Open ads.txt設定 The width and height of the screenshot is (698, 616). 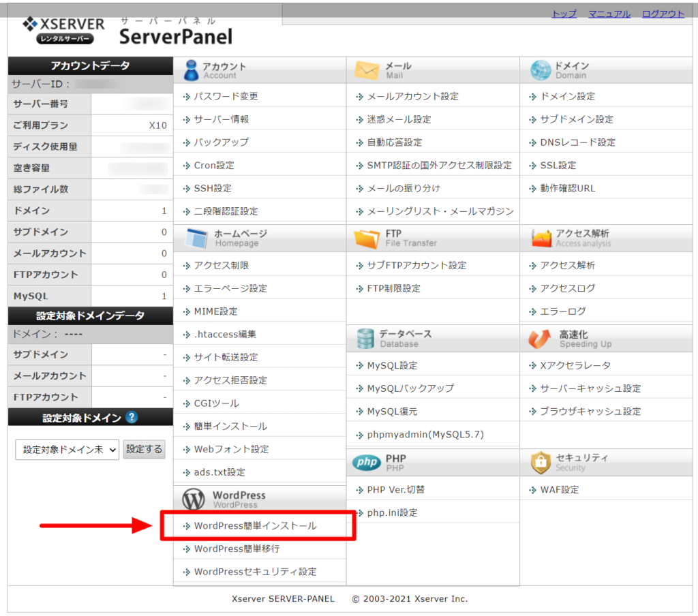click(219, 472)
